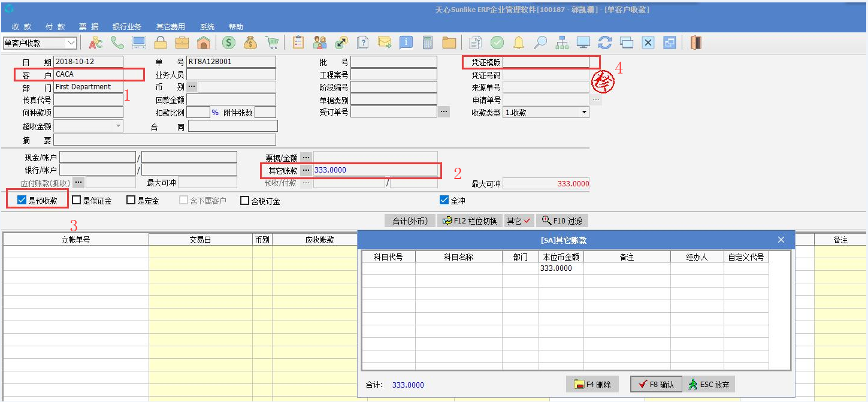Click the F8 确认 button

[655, 385]
